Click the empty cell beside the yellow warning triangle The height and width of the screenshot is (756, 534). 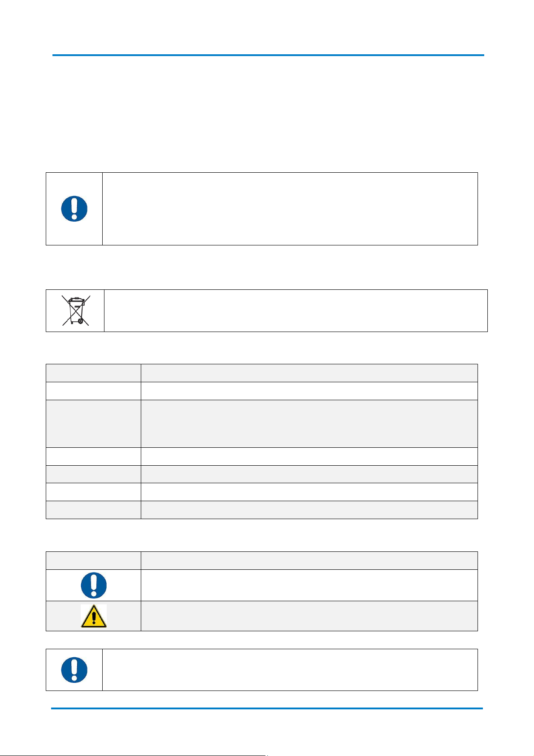[x=309, y=616]
